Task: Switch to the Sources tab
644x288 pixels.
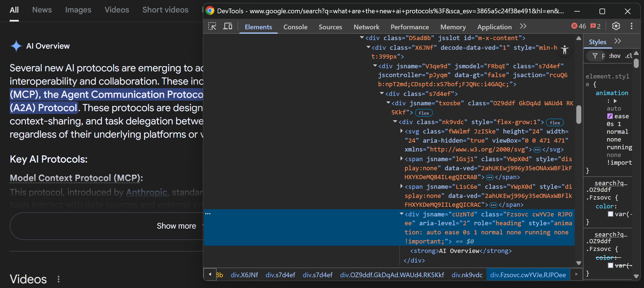Action: coord(330,27)
